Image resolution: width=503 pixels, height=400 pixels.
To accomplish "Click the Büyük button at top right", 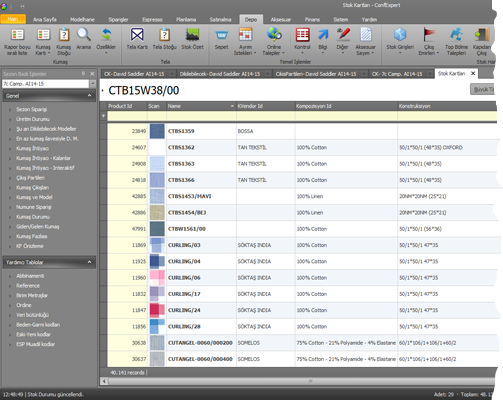I will coord(482,89).
